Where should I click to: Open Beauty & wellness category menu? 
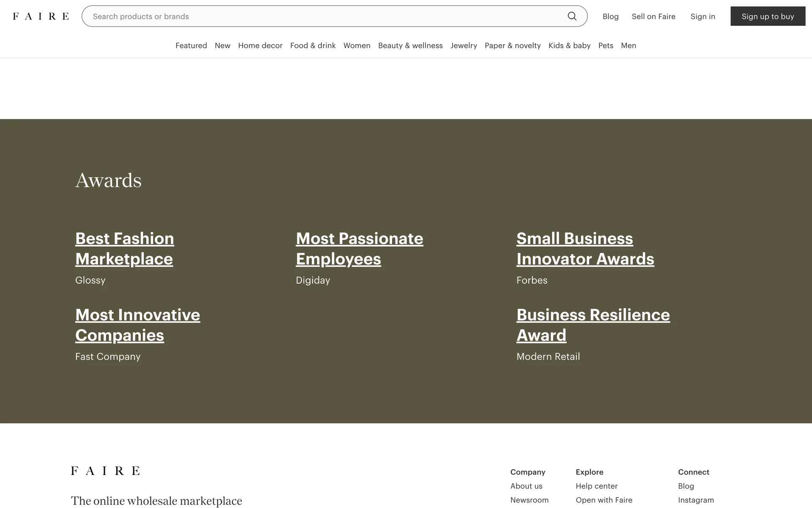(x=410, y=45)
